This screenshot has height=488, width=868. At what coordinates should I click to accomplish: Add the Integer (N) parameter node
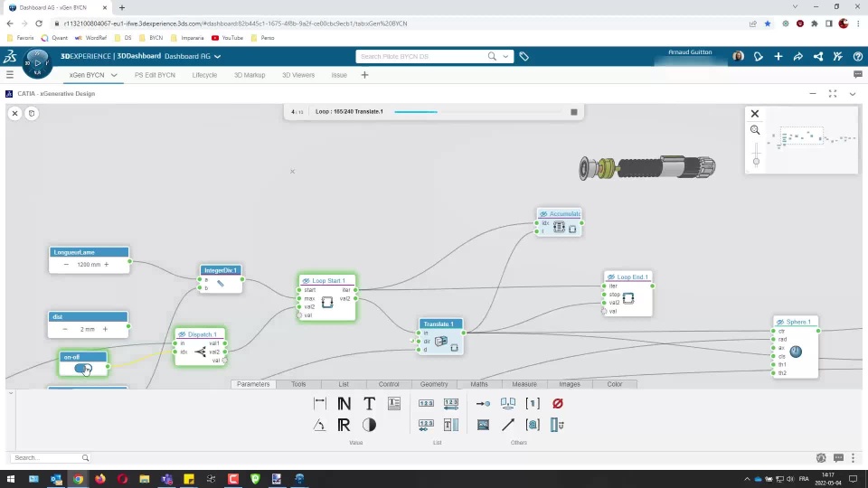(344, 403)
